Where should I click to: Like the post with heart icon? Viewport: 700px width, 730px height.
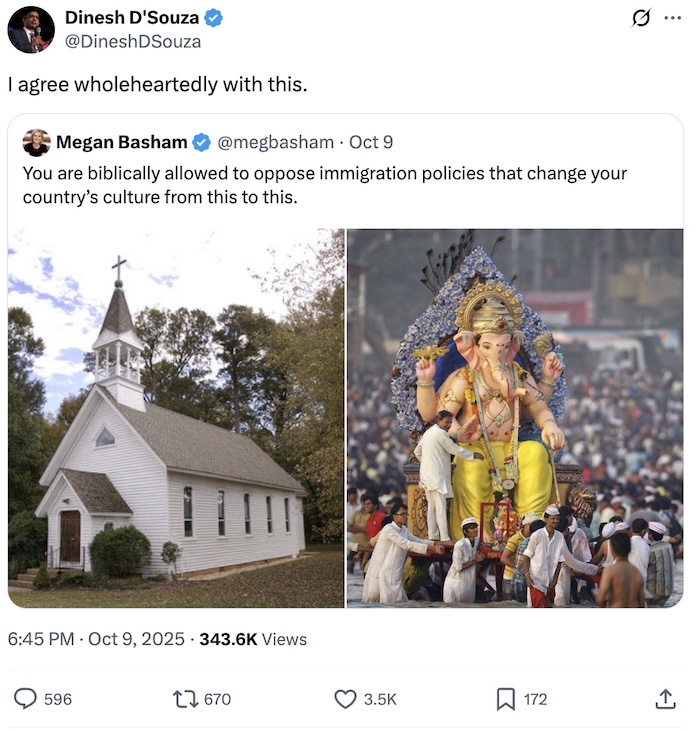345,699
